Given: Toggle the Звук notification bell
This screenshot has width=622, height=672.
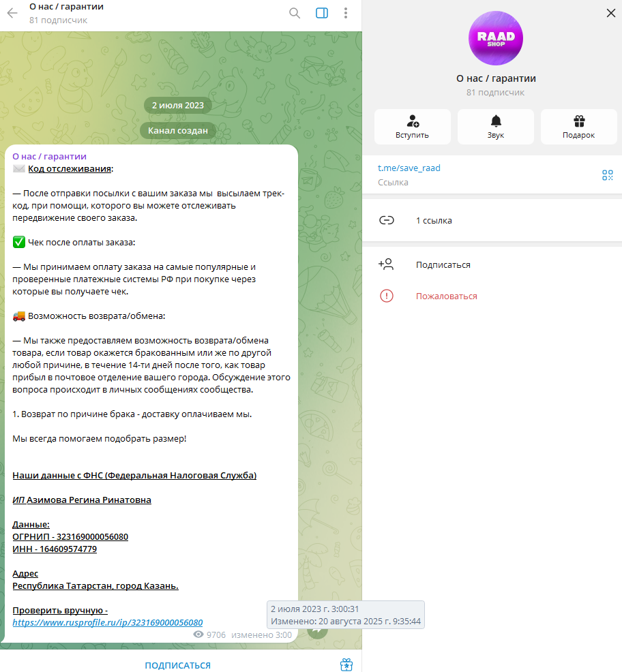Looking at the screenshot, I should (x=495, y=127).
